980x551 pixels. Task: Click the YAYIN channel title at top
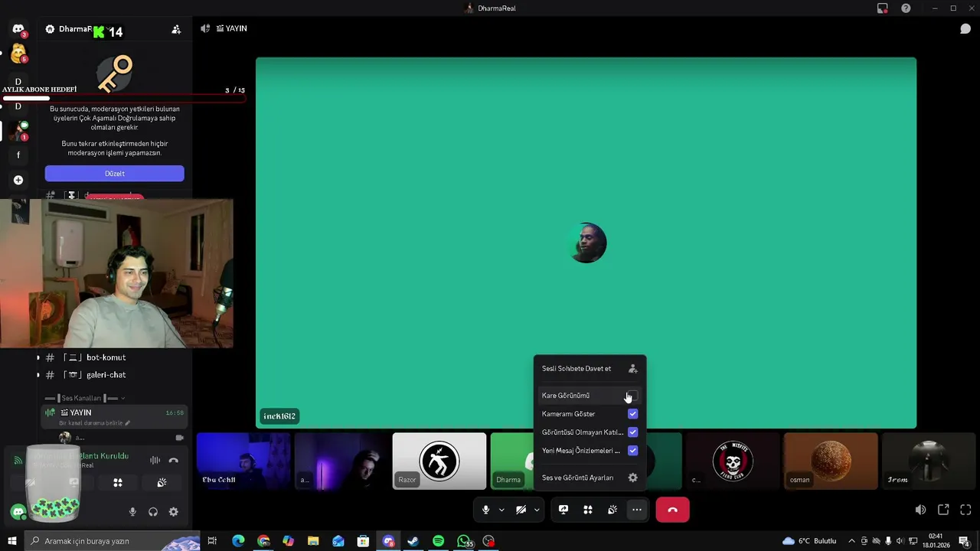(x=231, y=28)
